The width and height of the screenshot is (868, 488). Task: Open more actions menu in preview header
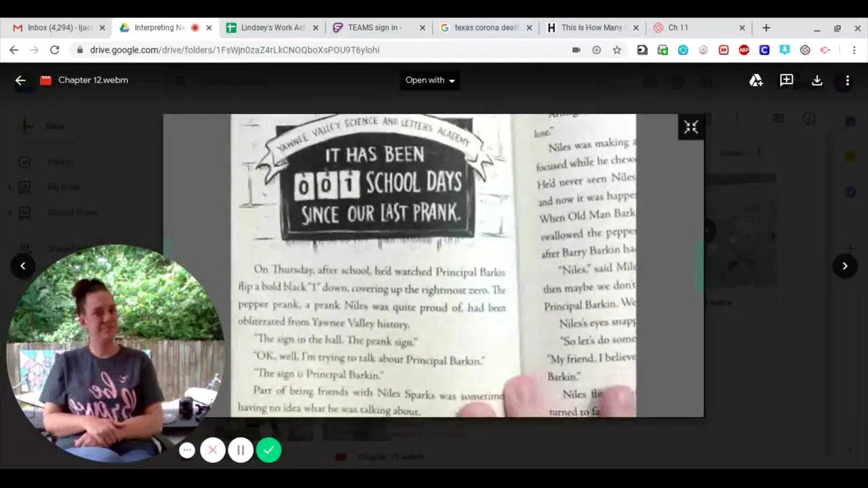pos(847,80)
